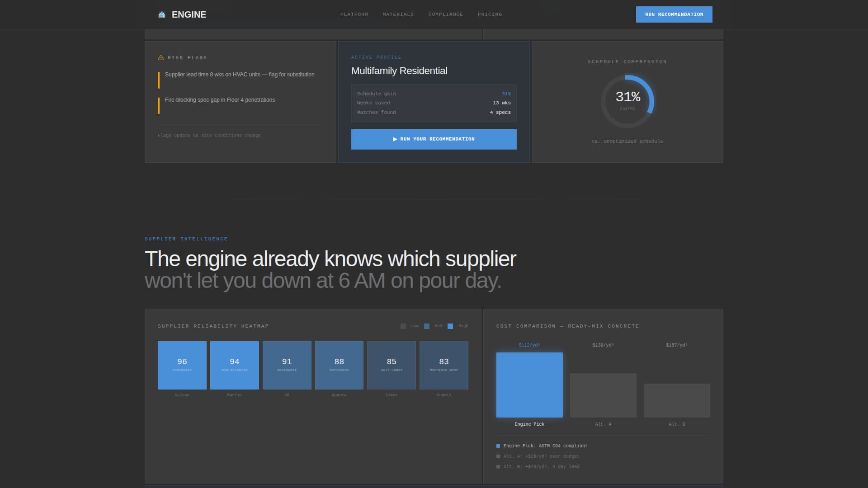Click the High legend swatch
This screenshot has height=488, width=868.
[450, 326]
